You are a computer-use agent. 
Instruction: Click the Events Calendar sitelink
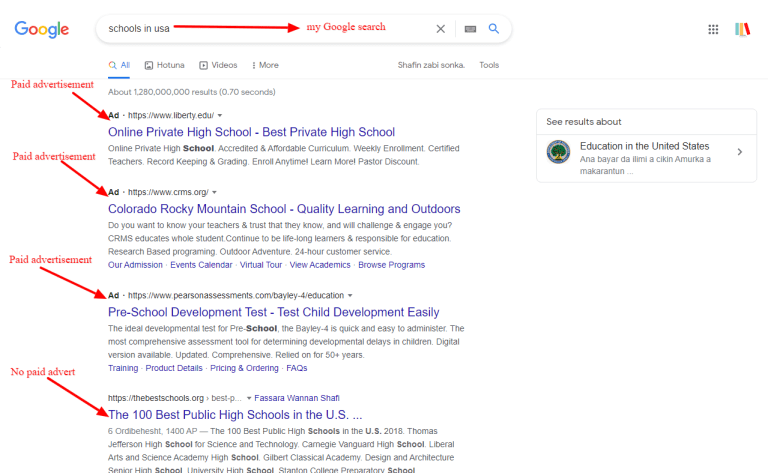tap(201, 265)
